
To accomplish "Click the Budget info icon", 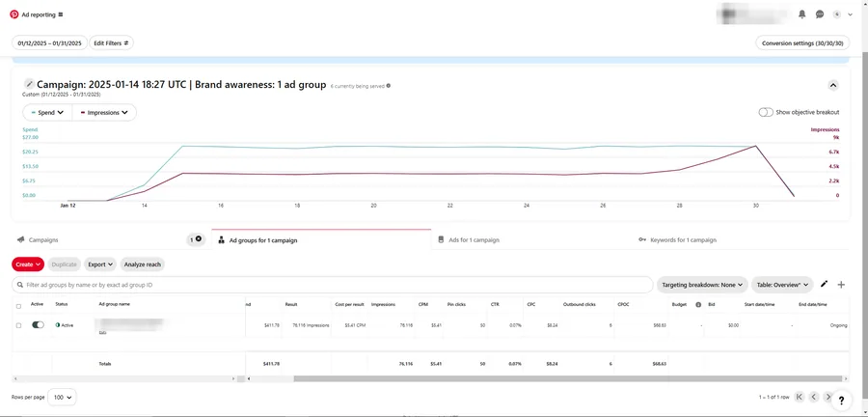I will 698,305.
